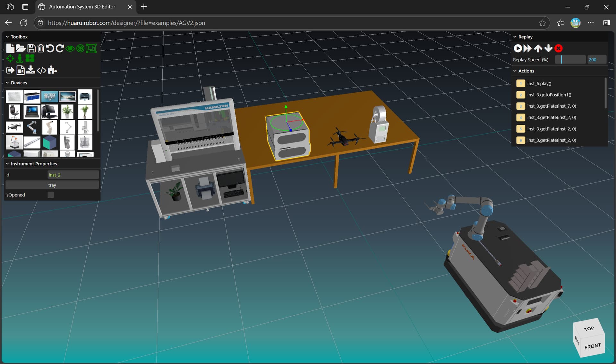Undo the last action in Toolbox

(50, 48)
